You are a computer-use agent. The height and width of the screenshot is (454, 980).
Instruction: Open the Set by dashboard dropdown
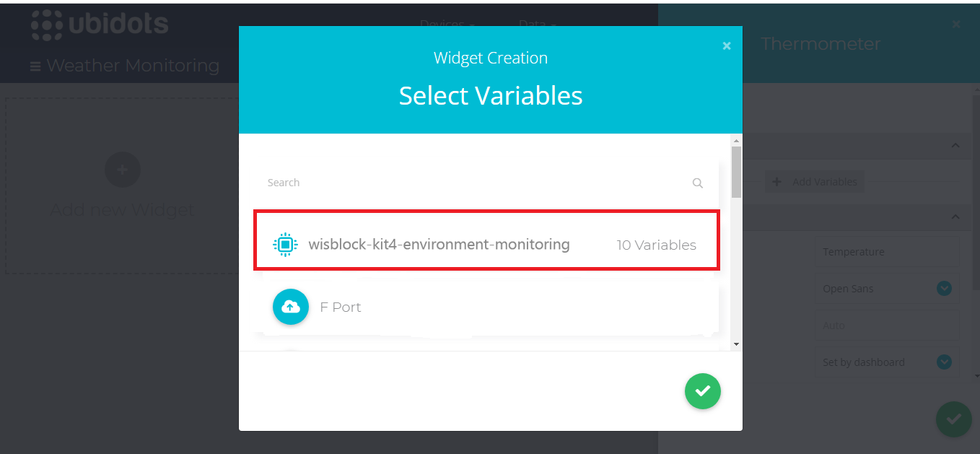pyautogui.click(x=887, y=362)
